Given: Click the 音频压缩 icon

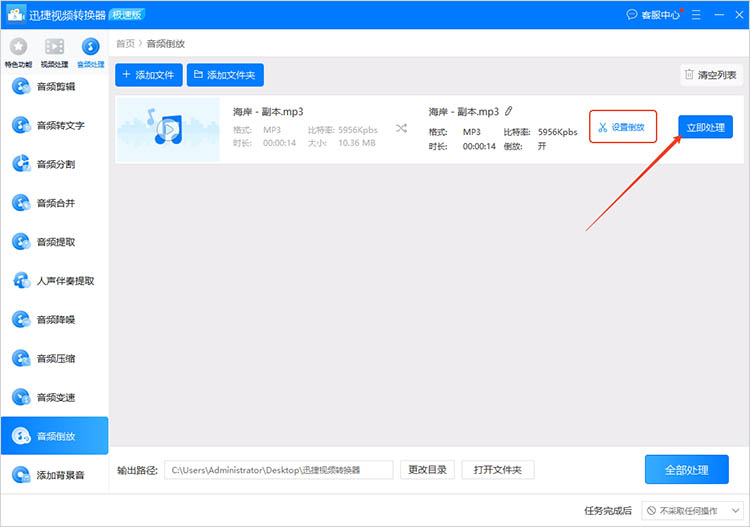Looking at the screenshot, I should click(21, 358).
